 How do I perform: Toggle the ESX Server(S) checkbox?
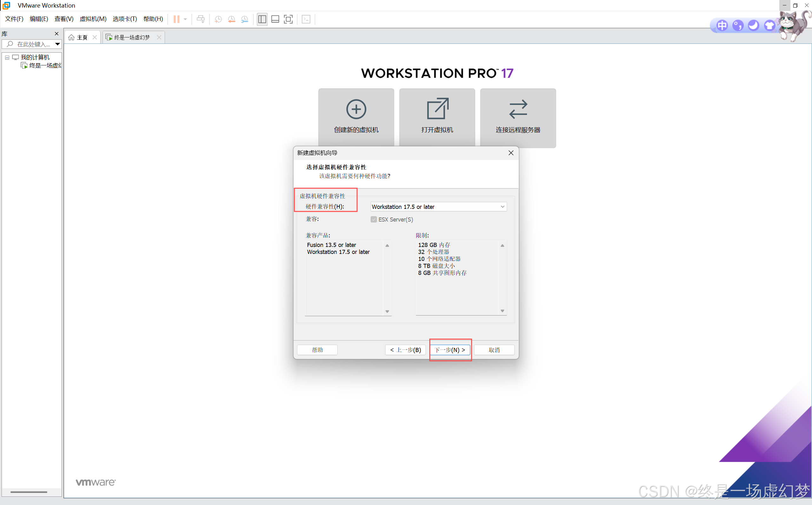(373, 219)
